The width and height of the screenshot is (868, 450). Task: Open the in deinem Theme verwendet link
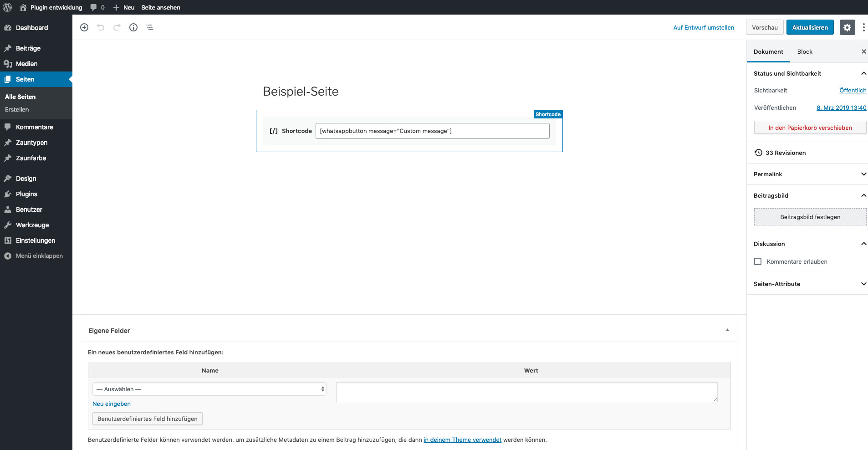click(x=462, y=440)
